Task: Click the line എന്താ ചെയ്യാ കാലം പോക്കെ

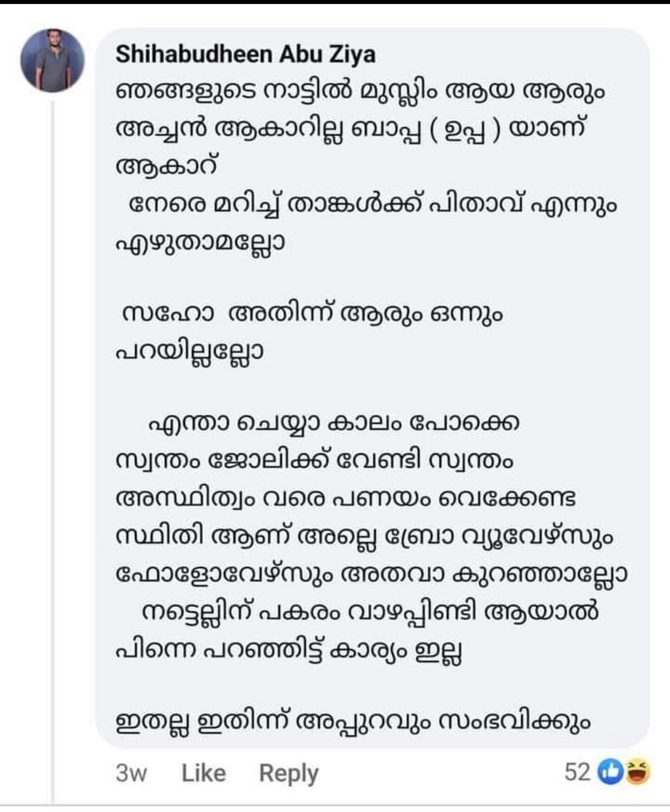Action: pos(334,425)
